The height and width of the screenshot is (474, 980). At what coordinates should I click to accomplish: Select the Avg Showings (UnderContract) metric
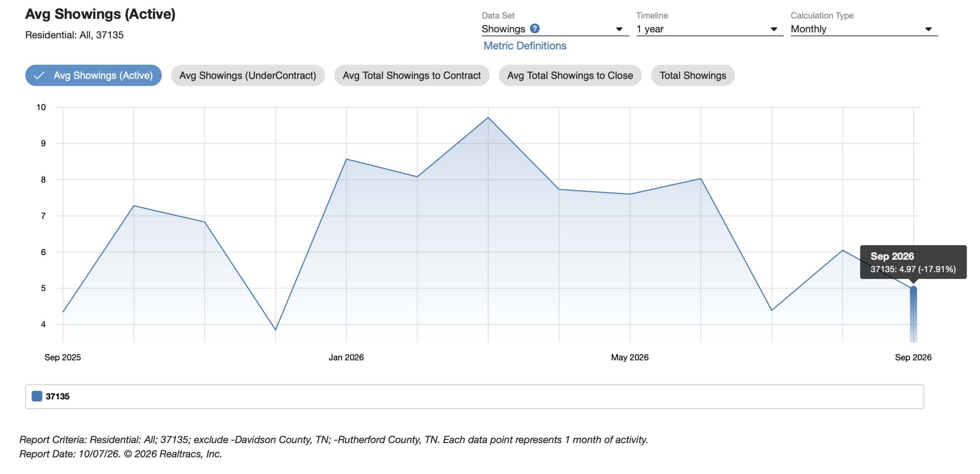click(248, 75)
